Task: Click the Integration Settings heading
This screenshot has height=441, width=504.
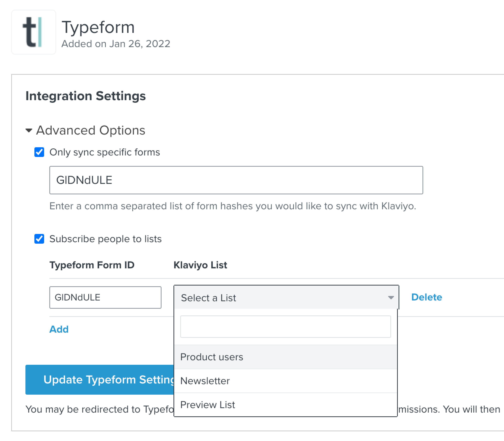Action: [86, 96]
